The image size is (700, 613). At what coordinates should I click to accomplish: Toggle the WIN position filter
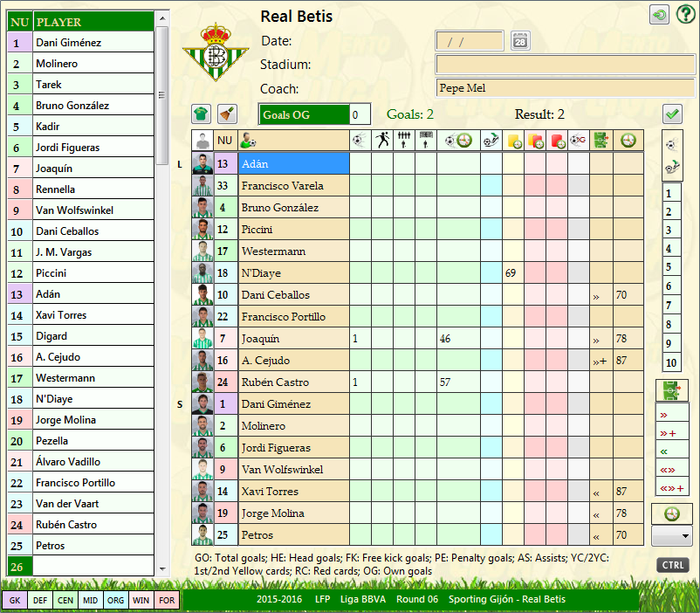point(141,600)
